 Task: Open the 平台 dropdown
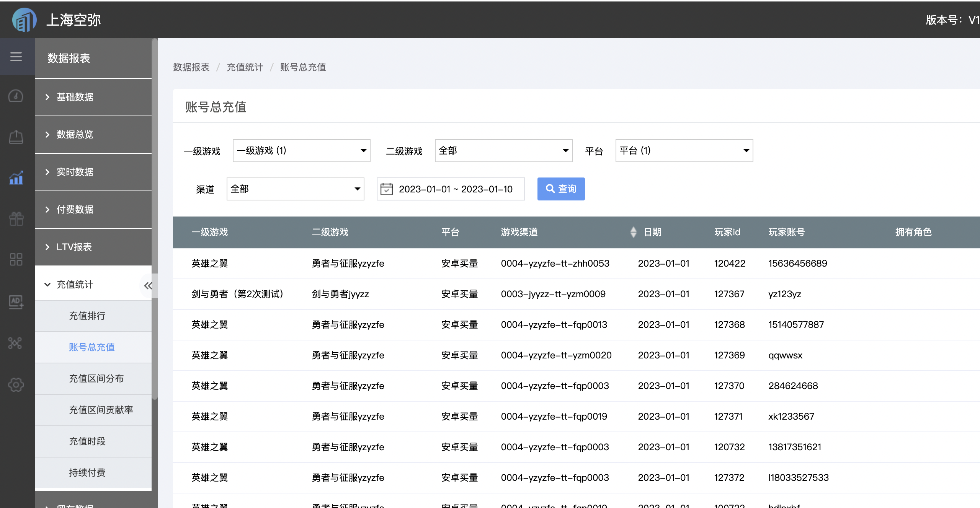click(x=684, y=151)
